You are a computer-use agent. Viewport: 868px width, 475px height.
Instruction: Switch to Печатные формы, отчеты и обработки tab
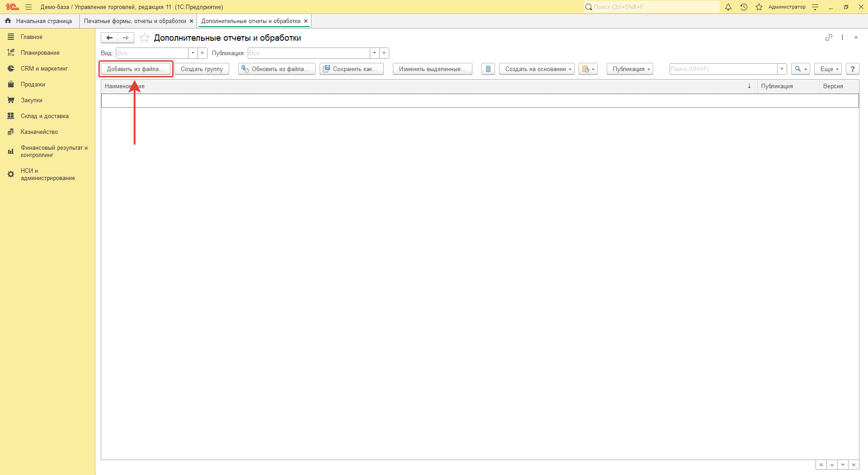point(135,21)
